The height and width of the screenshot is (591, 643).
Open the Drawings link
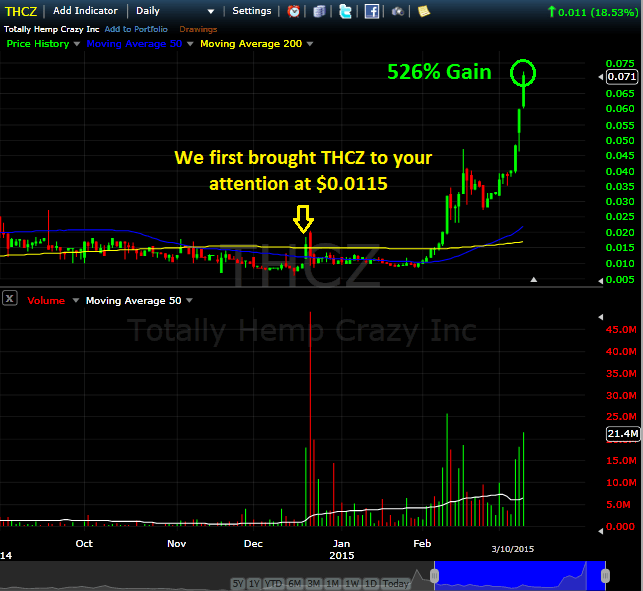click(198, 29)
